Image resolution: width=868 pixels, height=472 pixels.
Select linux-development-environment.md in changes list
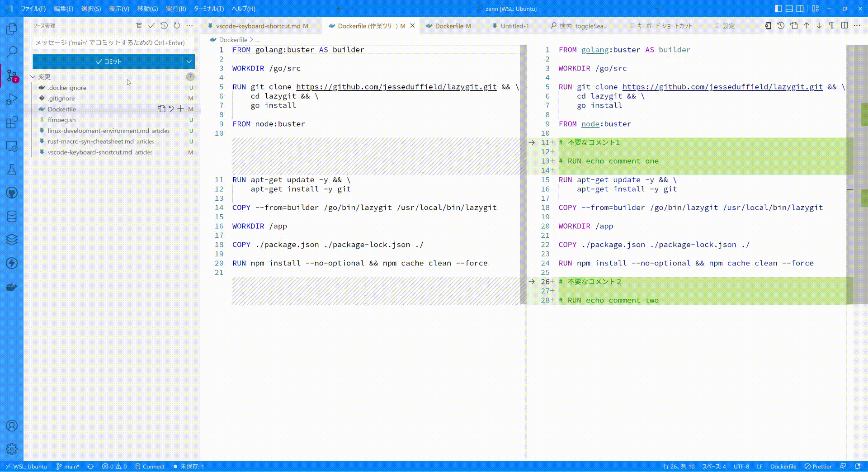click(x=113, y=131)
